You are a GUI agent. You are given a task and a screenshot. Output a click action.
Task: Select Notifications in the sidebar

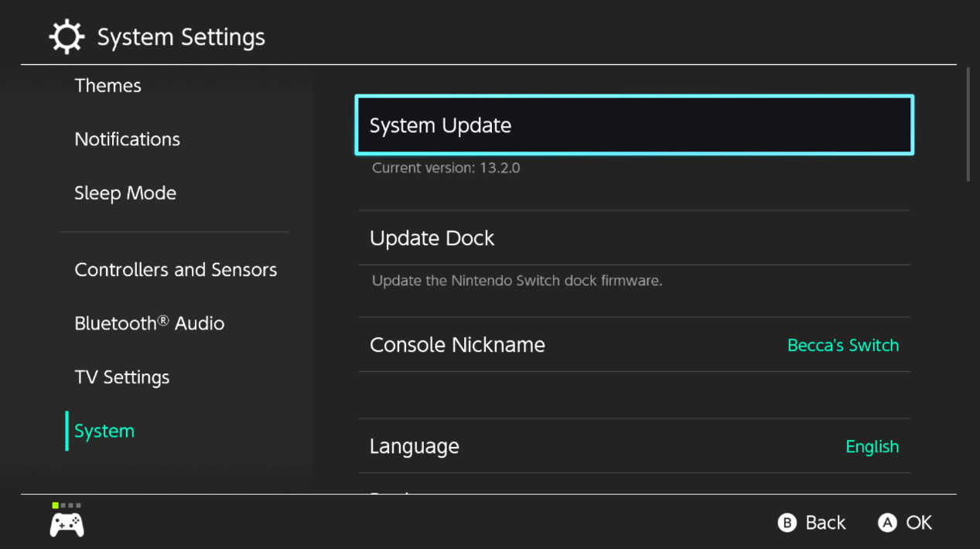point(127,139)
